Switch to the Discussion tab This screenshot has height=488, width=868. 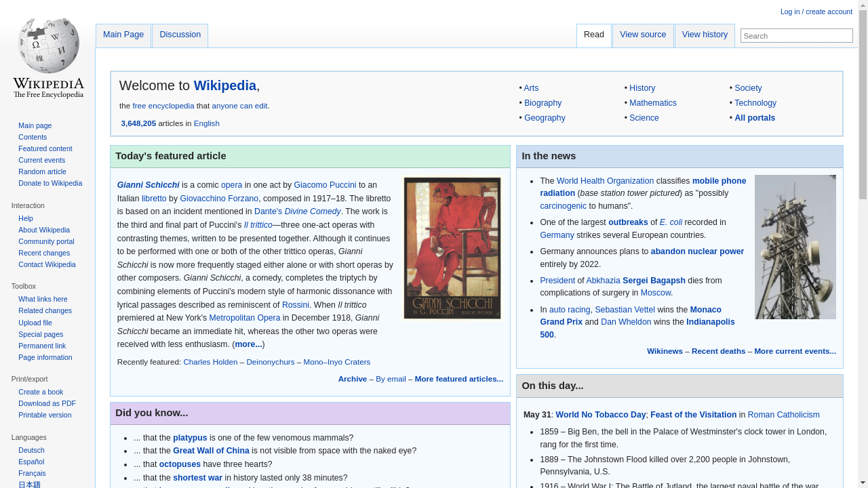(x=180, y=35)
